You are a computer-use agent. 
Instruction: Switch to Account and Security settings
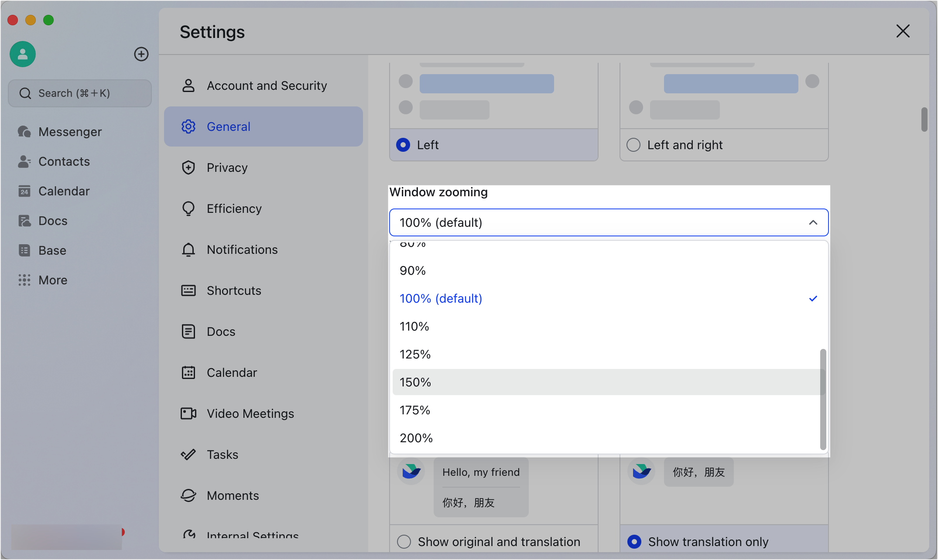pos(267,85)
